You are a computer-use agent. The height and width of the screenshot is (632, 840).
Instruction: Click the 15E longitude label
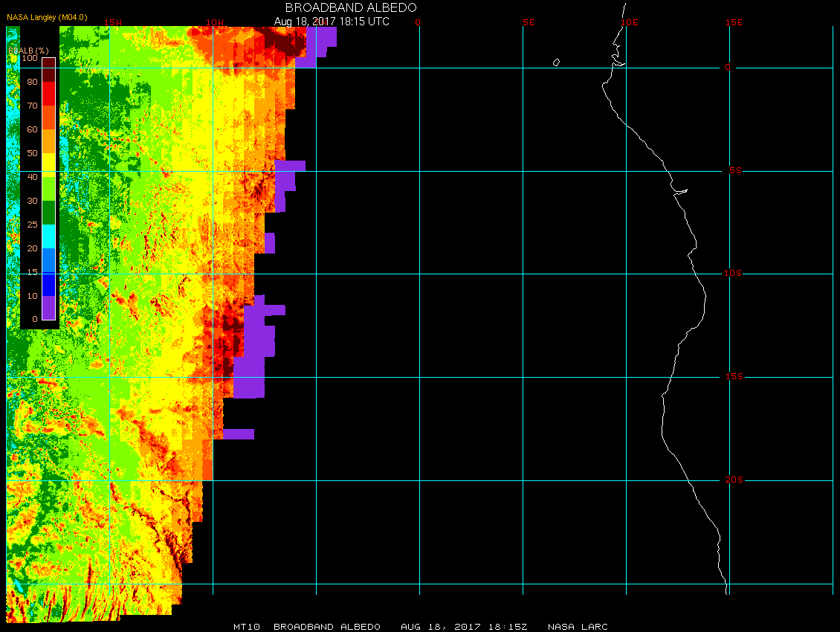point(734,22)
